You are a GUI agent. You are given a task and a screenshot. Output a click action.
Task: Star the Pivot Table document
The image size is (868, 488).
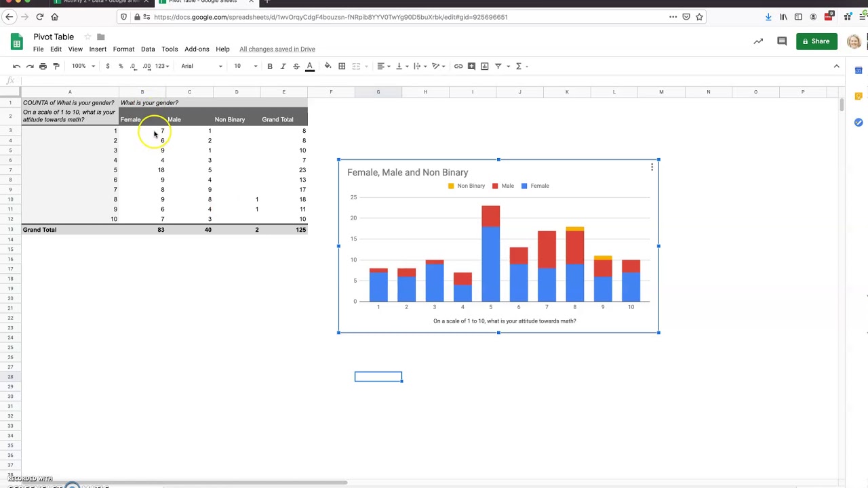pyautogui.click(x=87, y=37)
